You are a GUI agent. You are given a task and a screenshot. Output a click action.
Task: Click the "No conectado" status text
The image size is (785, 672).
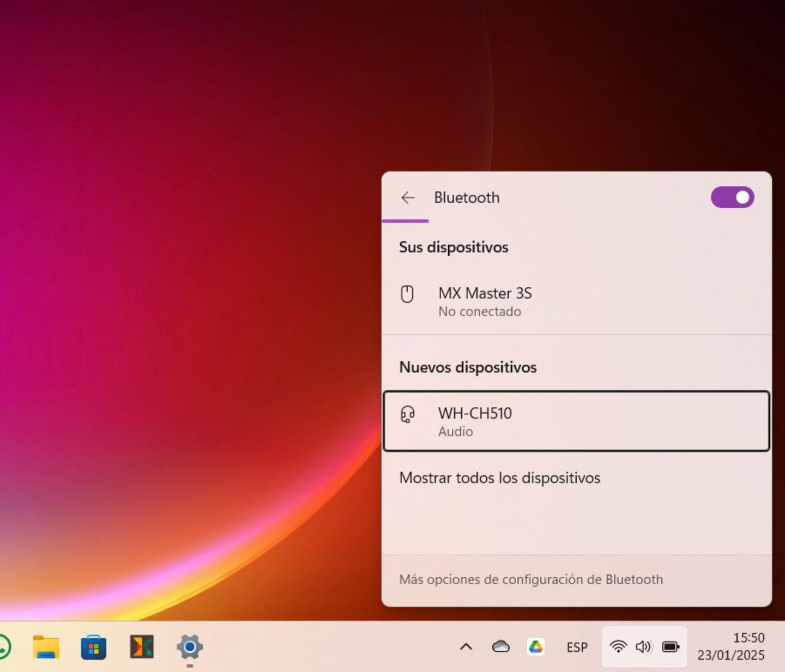tap(480, 312)
